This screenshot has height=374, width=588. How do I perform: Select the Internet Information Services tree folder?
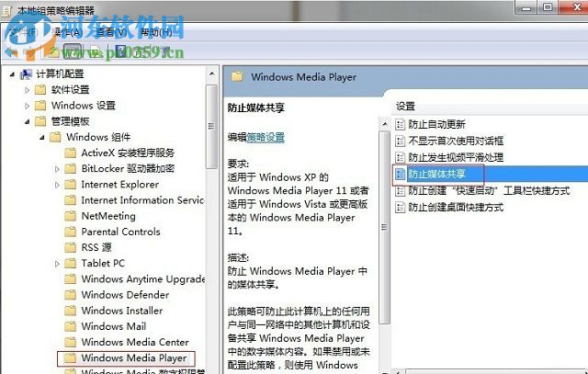point(142,200)
